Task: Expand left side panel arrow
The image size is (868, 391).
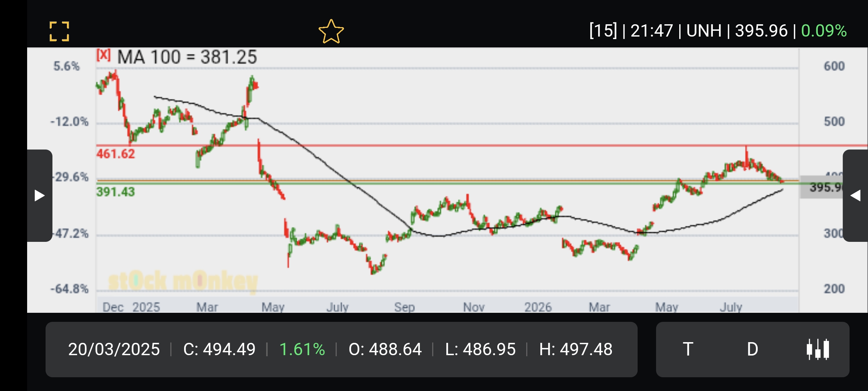Action: point(39,195)
